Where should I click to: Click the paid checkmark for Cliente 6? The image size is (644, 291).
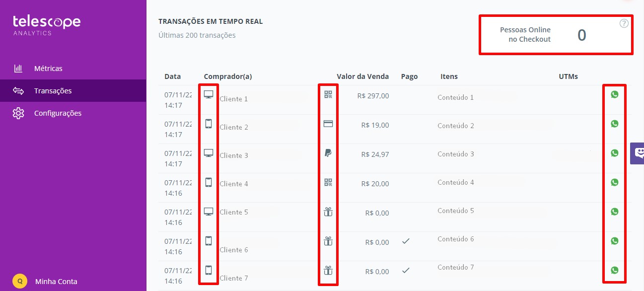(x=406, y=241)
